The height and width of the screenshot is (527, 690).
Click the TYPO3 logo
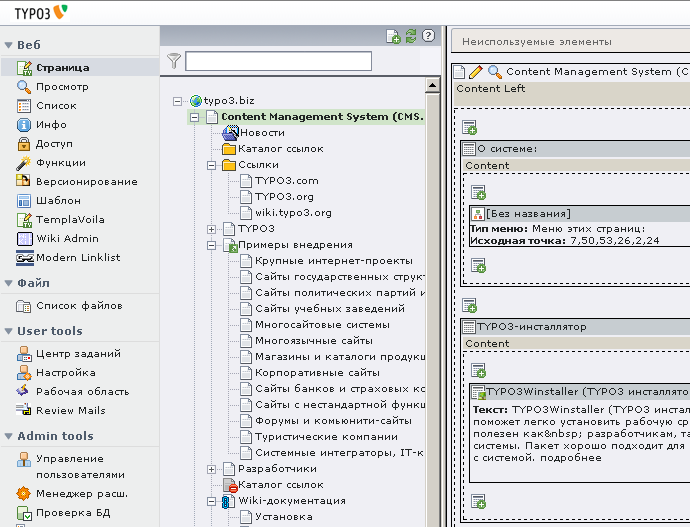click(41, 13)
